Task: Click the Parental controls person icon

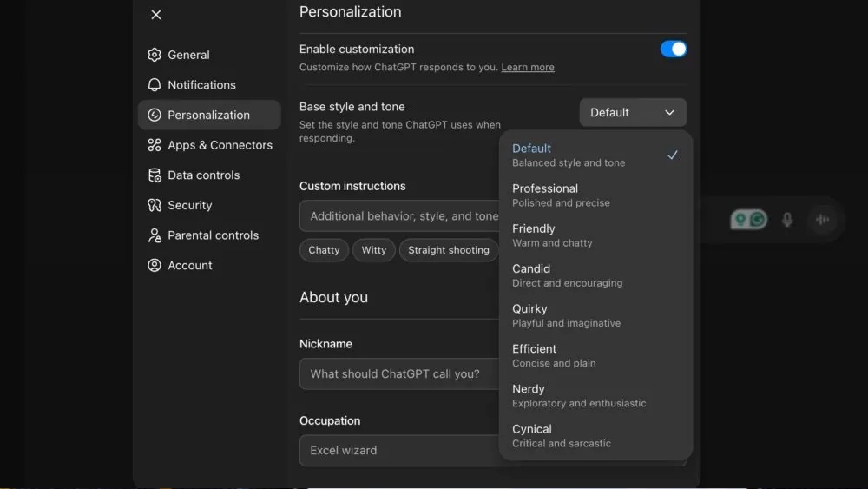Action: click(155, 235)
